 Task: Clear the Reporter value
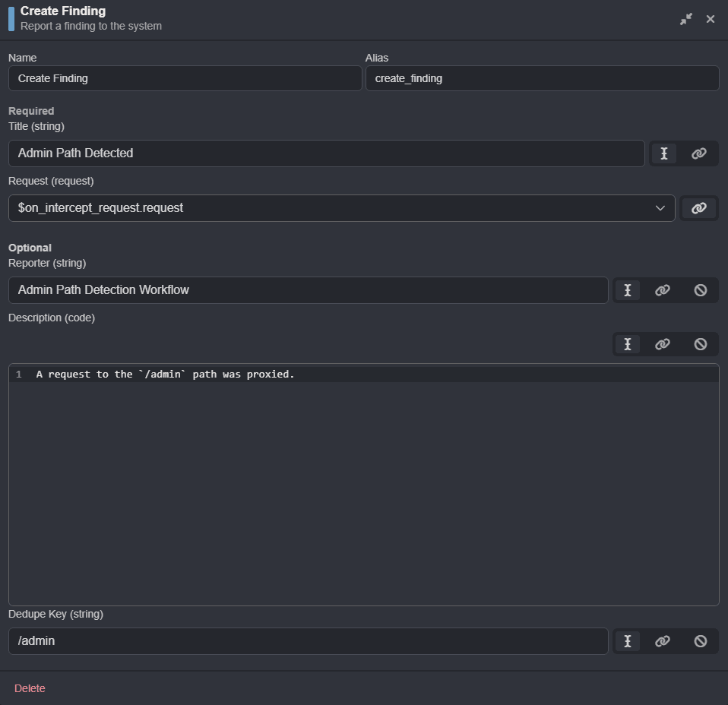point(700,289)
